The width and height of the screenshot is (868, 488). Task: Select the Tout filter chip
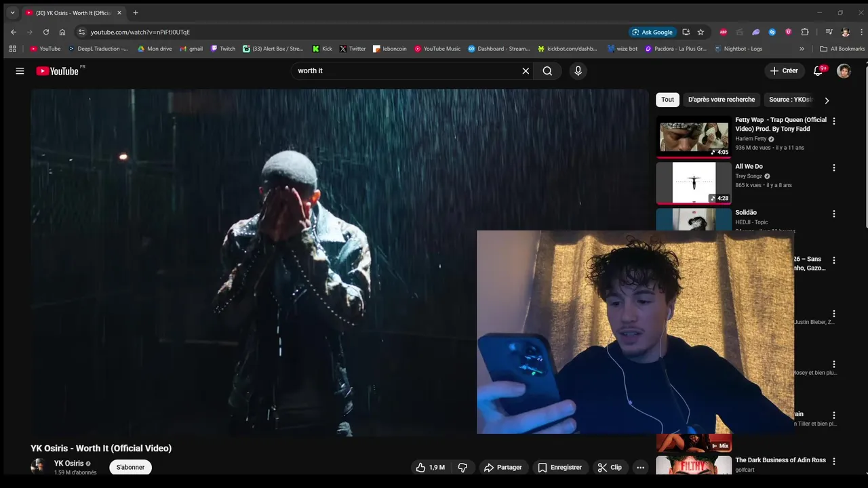668,100
